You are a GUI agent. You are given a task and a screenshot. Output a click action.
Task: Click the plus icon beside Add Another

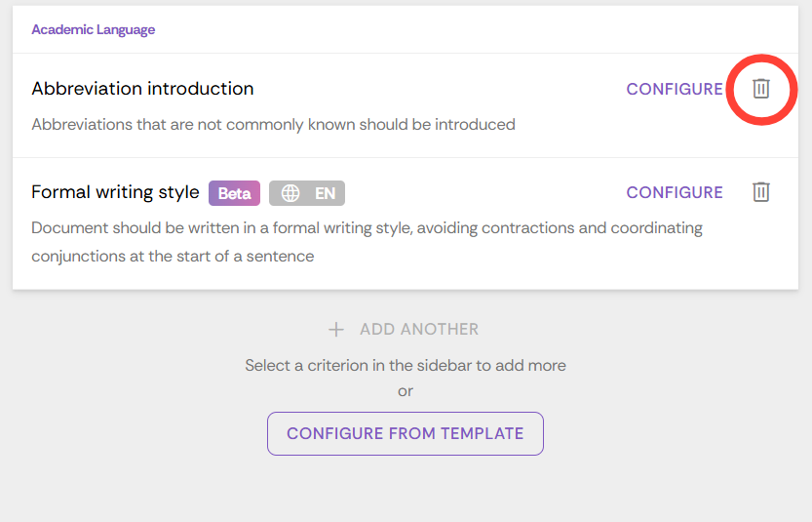[336, 330]
